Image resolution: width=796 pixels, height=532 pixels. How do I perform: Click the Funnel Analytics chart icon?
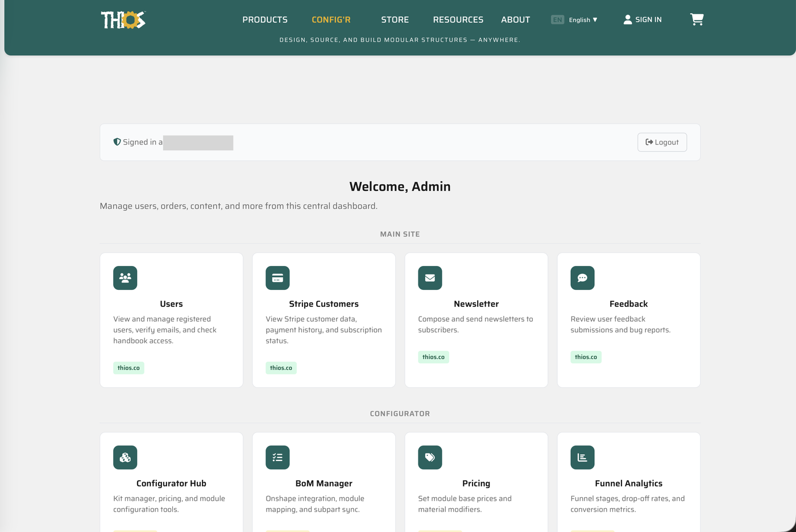[582, 458]
